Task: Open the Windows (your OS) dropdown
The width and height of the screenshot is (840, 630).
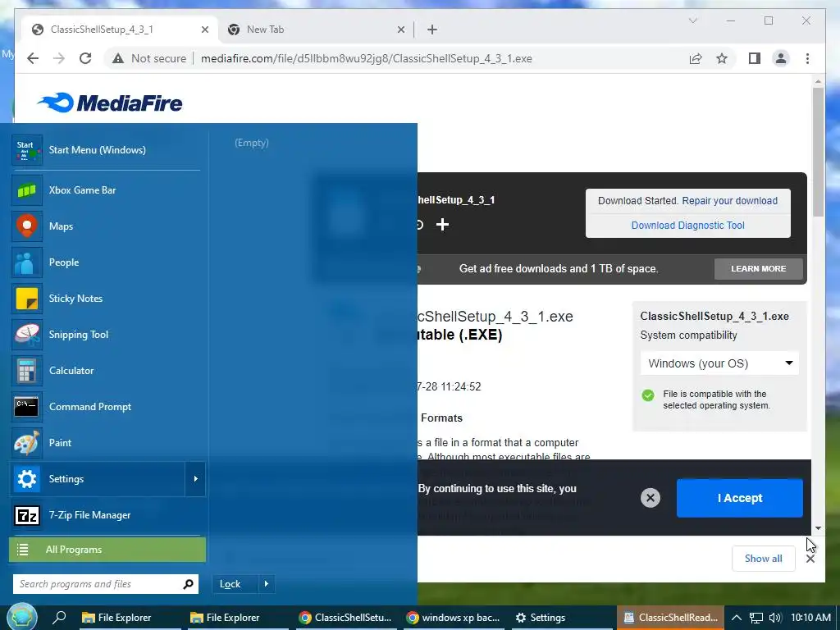Action: tap(719, 363)
